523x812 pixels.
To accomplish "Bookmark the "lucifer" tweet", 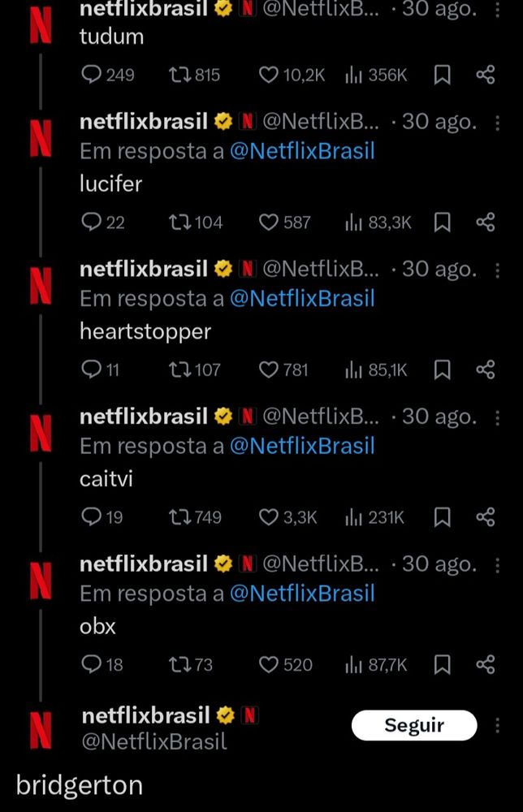I will tap(442, 222).
